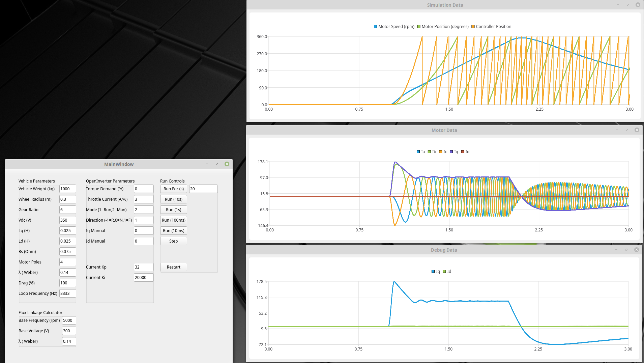Viewport: 644px width, 363px height.
Task: Restart the simulation
Action: 173,267
